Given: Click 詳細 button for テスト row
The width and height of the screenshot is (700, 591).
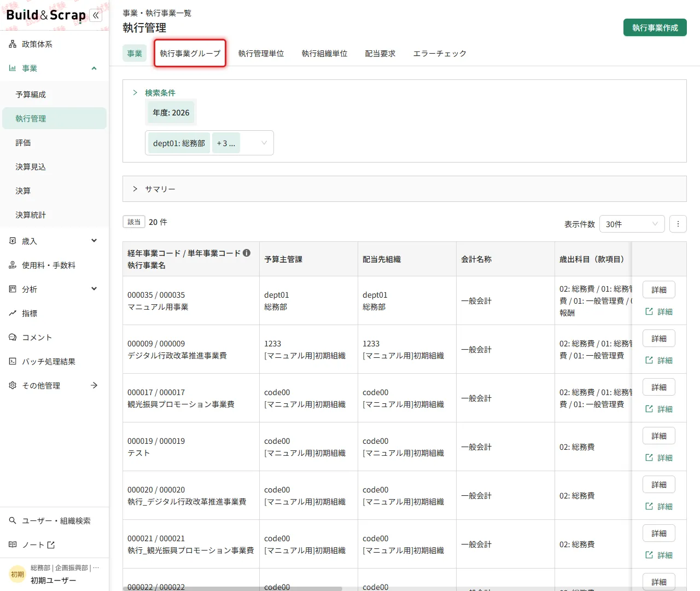Looking at the screenshot, I should pyautogui.click(x=659, y=436).
